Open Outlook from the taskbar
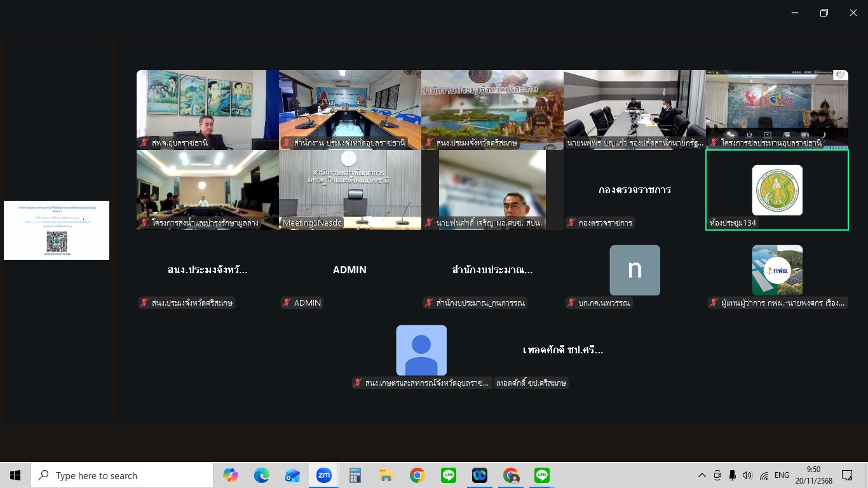 [x=292, y=475]
